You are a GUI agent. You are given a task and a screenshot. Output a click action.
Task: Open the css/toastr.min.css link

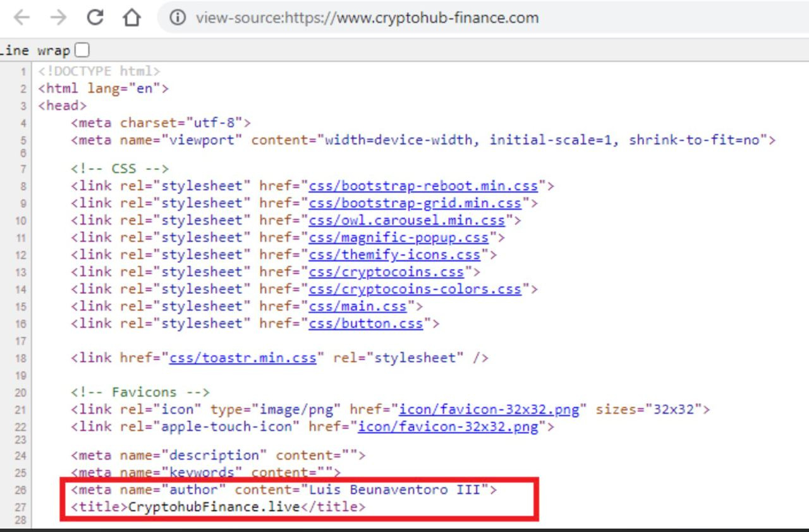point(243,358)
